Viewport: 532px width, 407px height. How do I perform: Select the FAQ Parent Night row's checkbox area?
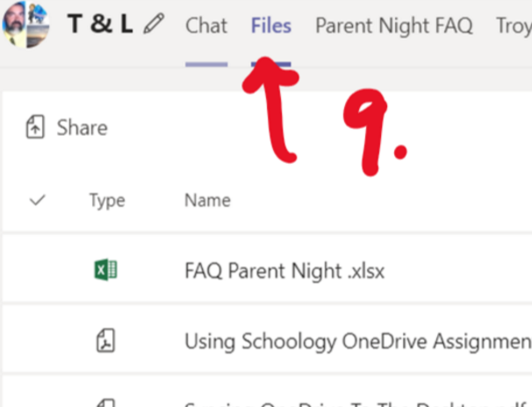[37, 270]
